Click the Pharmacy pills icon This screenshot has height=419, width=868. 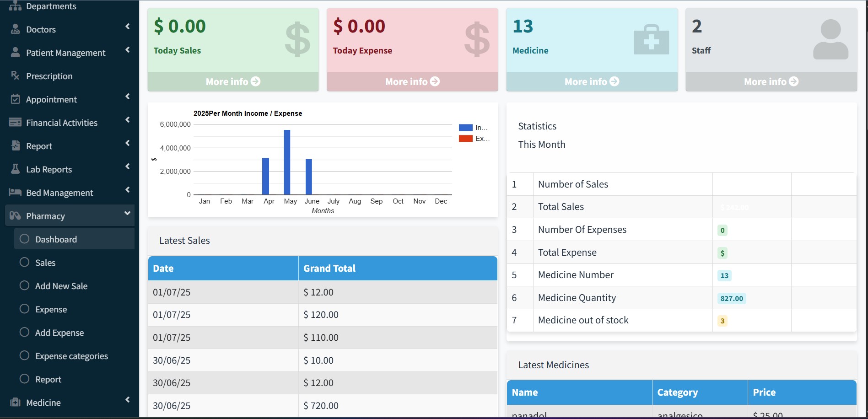tap(15, 216)
